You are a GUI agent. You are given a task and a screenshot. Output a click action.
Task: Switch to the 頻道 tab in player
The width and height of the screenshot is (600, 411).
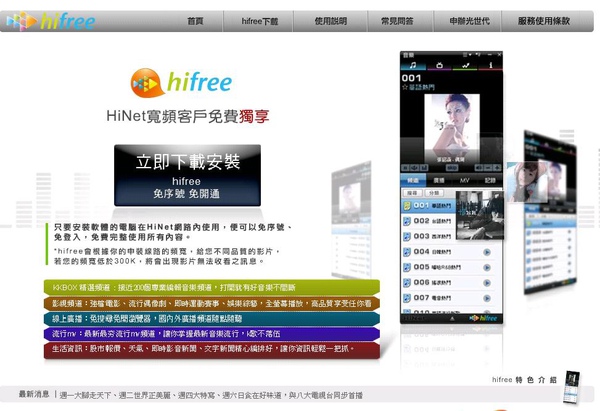pos(413,180)
